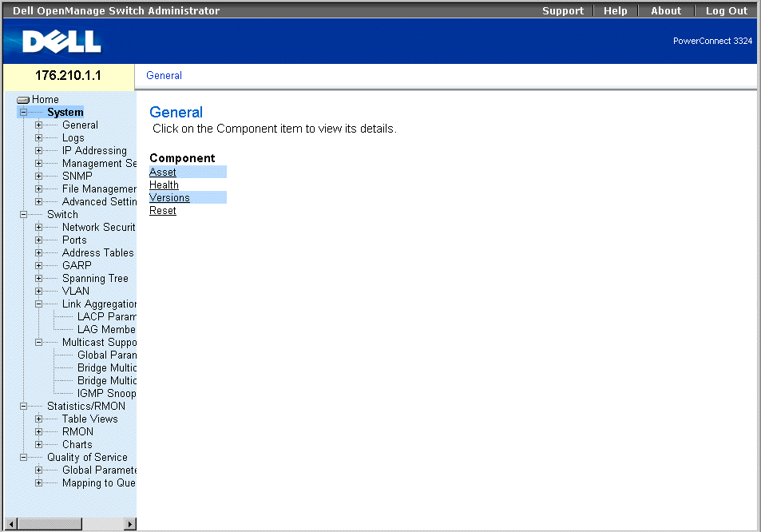Collapse the Quality of Service node
The height and width of the screenshot is (532, 761).
click(x=23, y=457)
